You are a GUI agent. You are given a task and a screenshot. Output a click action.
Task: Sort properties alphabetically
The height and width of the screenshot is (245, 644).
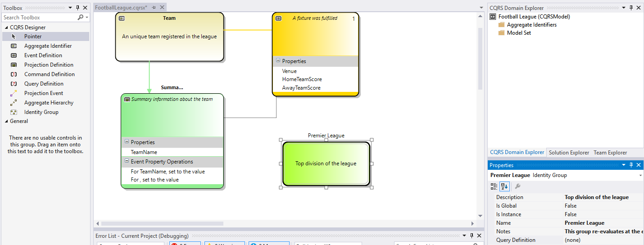tap(505, 186)
